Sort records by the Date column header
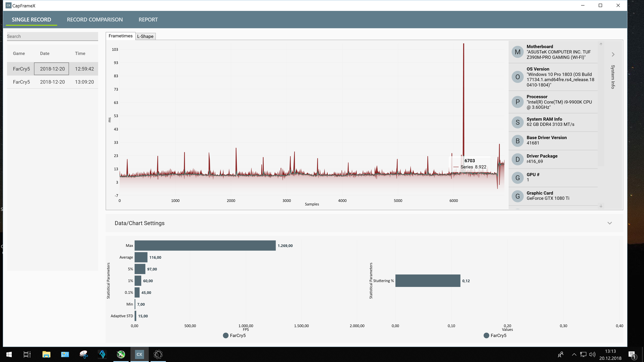Screen dimensions: 644x362 [x=45, y=53]
